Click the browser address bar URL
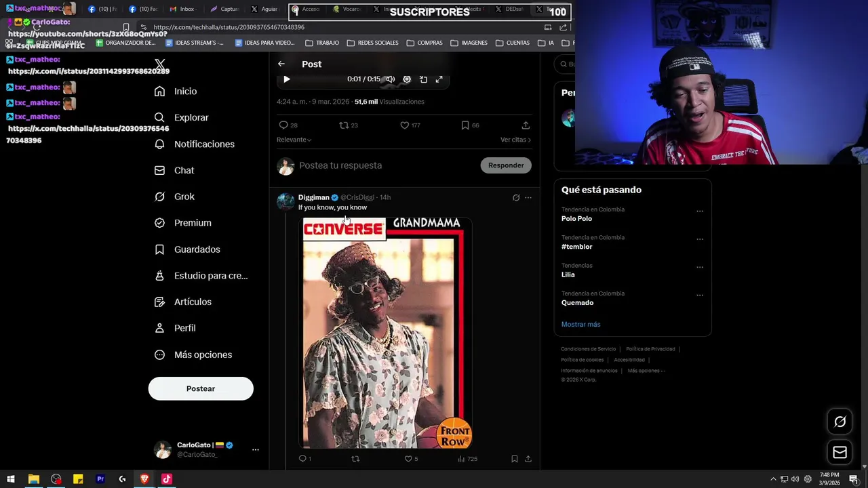Image resolution: width=868 pixels, height=488 pixels. click(229, 27)
